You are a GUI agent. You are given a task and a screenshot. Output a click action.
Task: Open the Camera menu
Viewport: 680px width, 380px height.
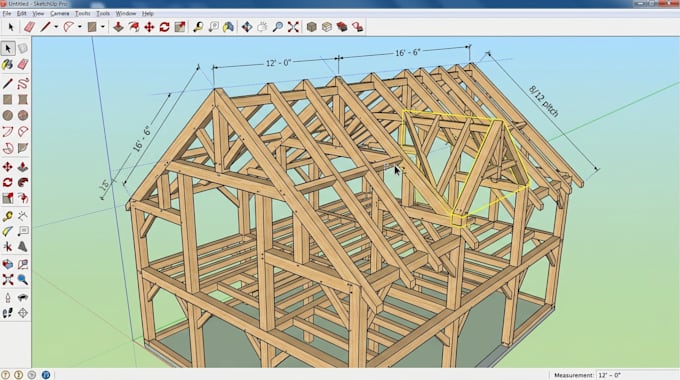point(59,13)
